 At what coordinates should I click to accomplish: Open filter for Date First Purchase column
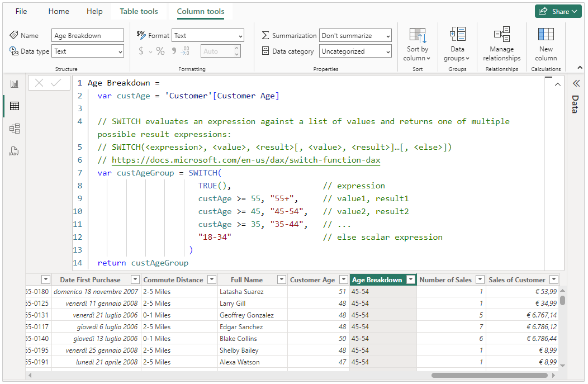point(135,279)
